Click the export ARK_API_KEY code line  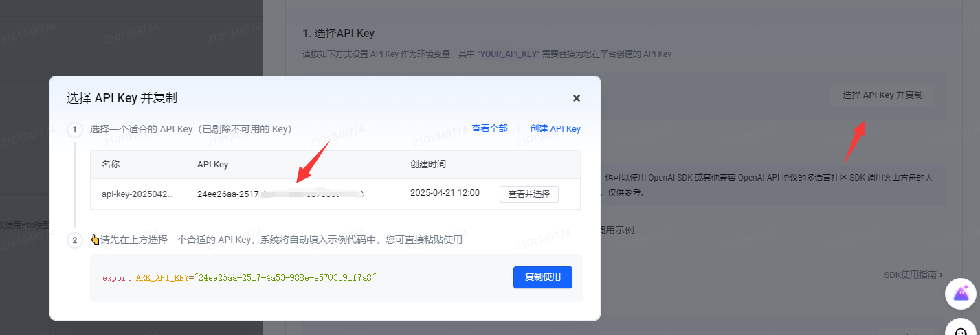pyautogui.click(x=240, y=278)
